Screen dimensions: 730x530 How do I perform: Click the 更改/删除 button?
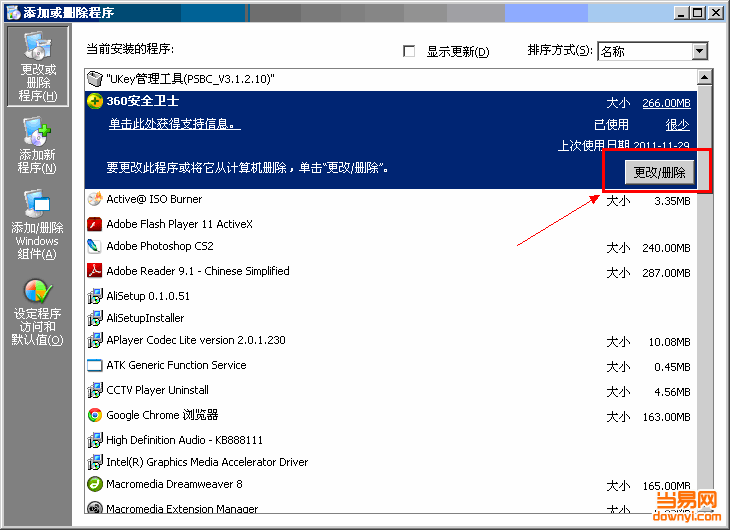click(x=659, y=172)
